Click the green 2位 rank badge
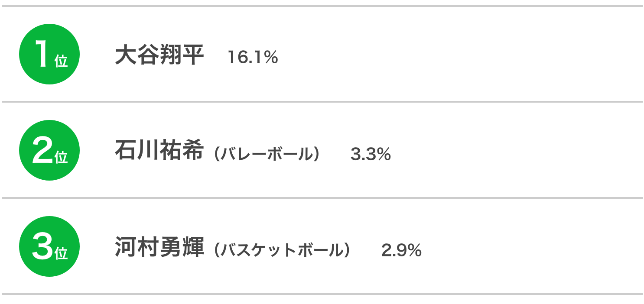Screen dimensions: 644x304 49,150
